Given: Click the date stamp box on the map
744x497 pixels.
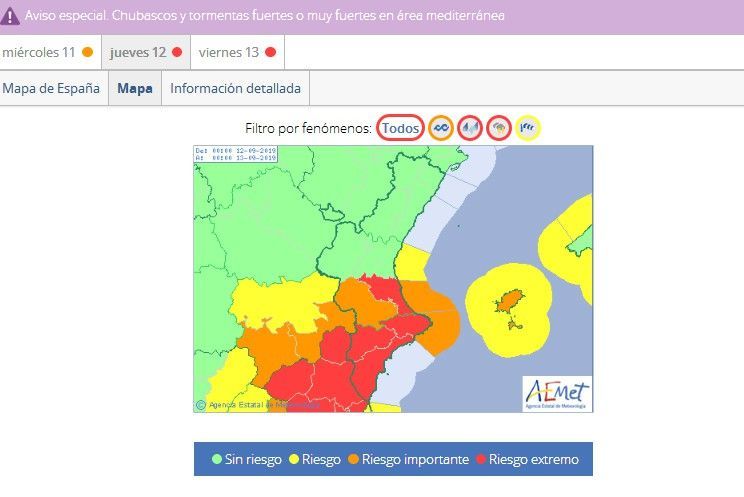Looking at the screenshot, I should click(236, 153).
